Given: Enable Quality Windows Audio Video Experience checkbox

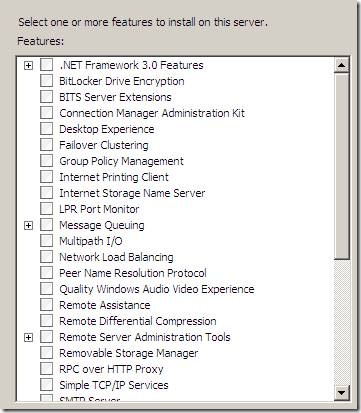Looking at the screenshot, I should pos(46,289).
